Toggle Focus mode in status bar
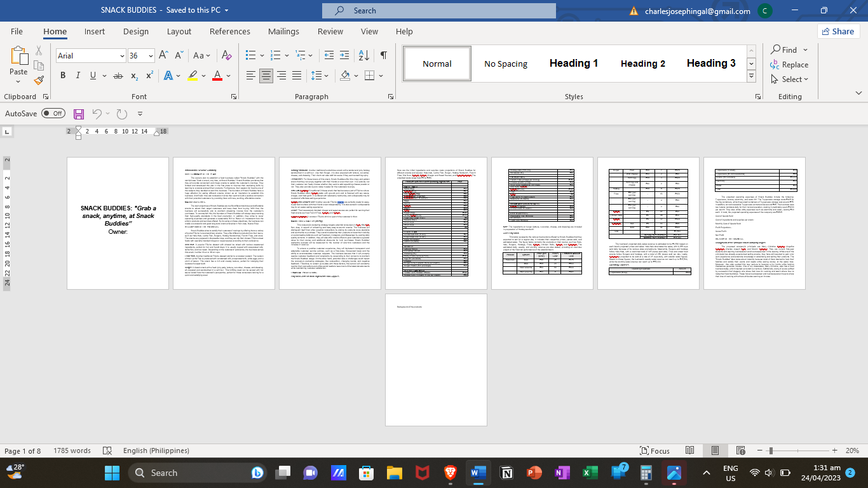 [654, 451]
